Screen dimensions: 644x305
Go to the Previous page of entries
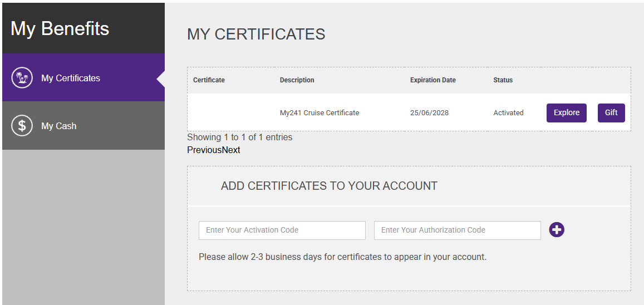tap(204, 150)
